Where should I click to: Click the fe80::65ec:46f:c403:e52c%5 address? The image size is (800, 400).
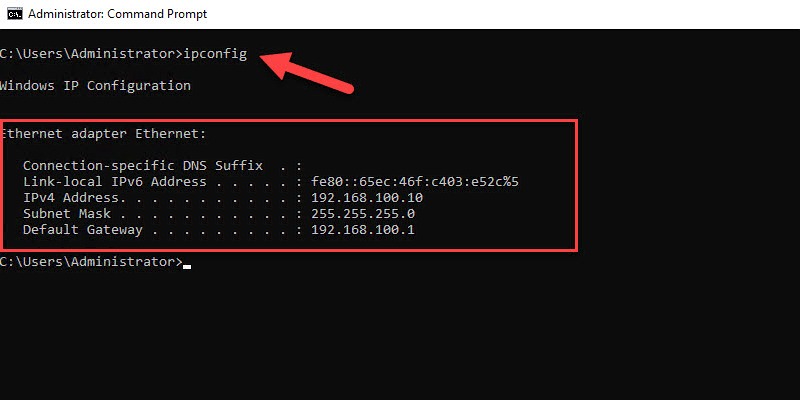click(x=415, y=182)
